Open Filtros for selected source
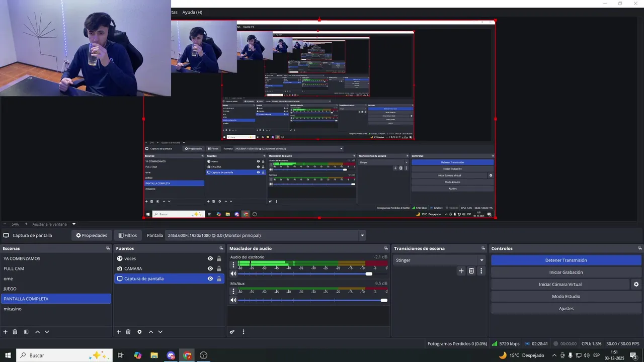 click(x=127, y=235)
